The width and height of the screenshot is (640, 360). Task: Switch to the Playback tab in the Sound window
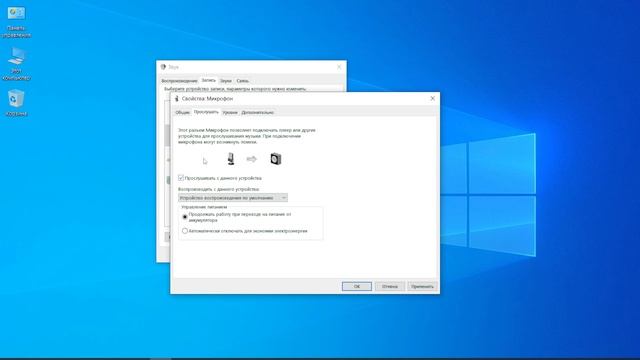point(179,81)
